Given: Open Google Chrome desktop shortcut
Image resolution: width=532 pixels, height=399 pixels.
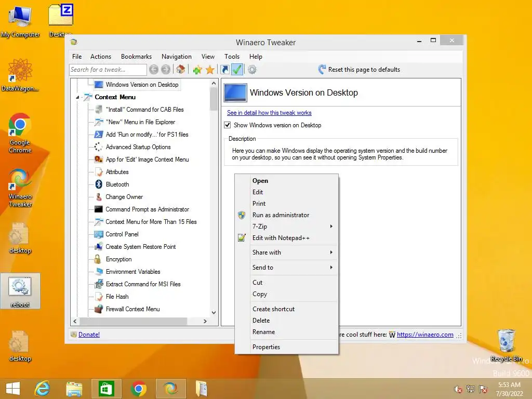Looking at the screenshot, I should 20,134.
